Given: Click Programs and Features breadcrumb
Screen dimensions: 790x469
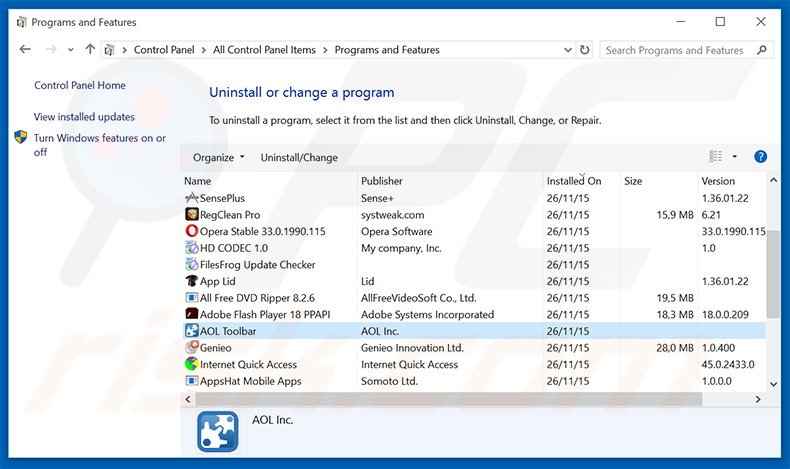Looking at the screenshot, I should [x=387, y=50].
